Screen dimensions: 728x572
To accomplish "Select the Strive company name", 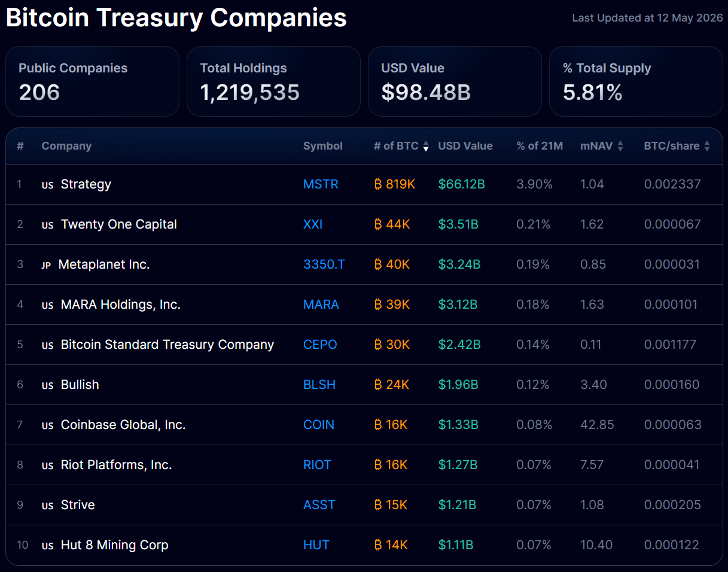I will click(78, 505).
